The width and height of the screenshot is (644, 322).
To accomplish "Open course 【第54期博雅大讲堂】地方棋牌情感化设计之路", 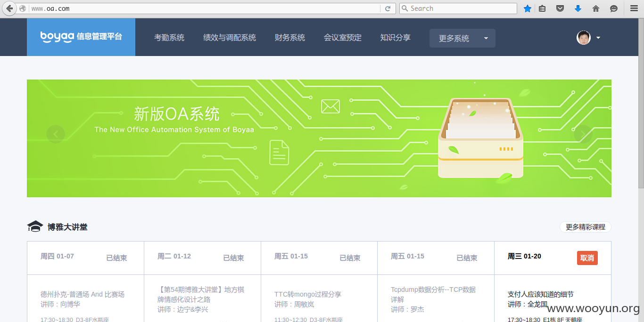I will click(x=201, y=294).
